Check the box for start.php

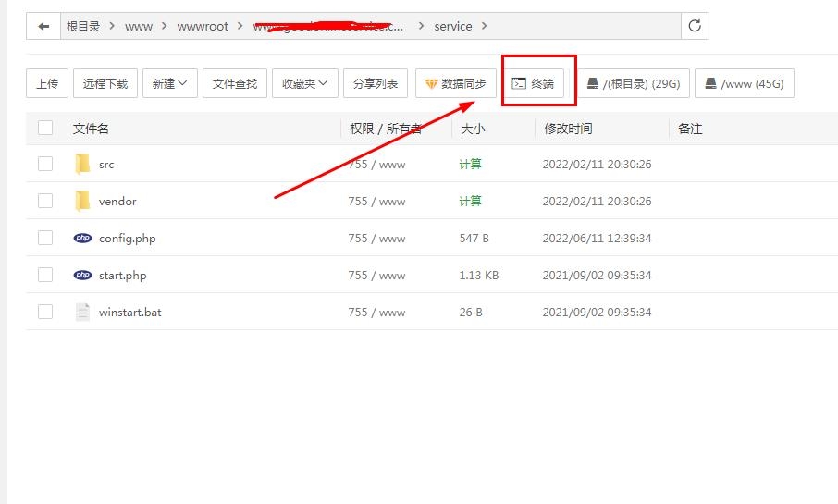point(45,274)
